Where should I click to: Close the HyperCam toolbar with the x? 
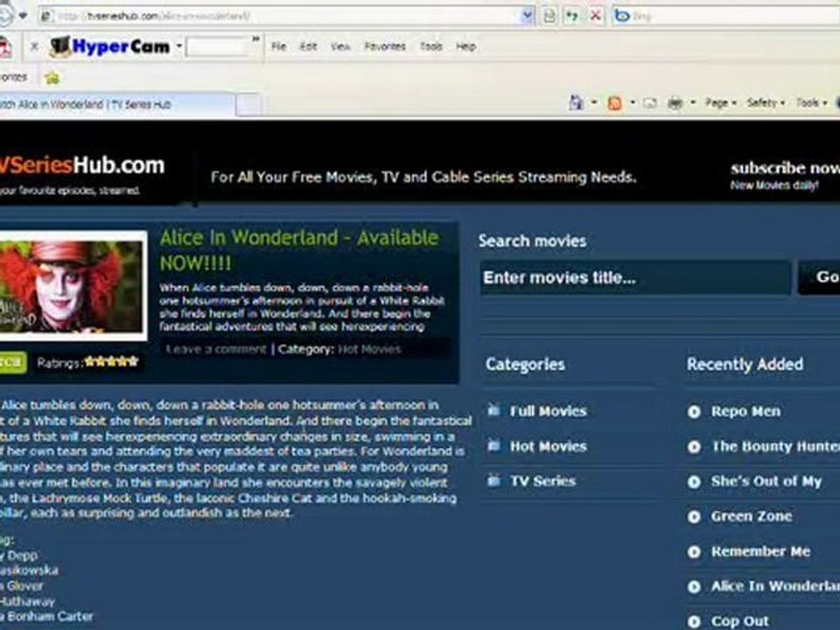coord(34,46)
